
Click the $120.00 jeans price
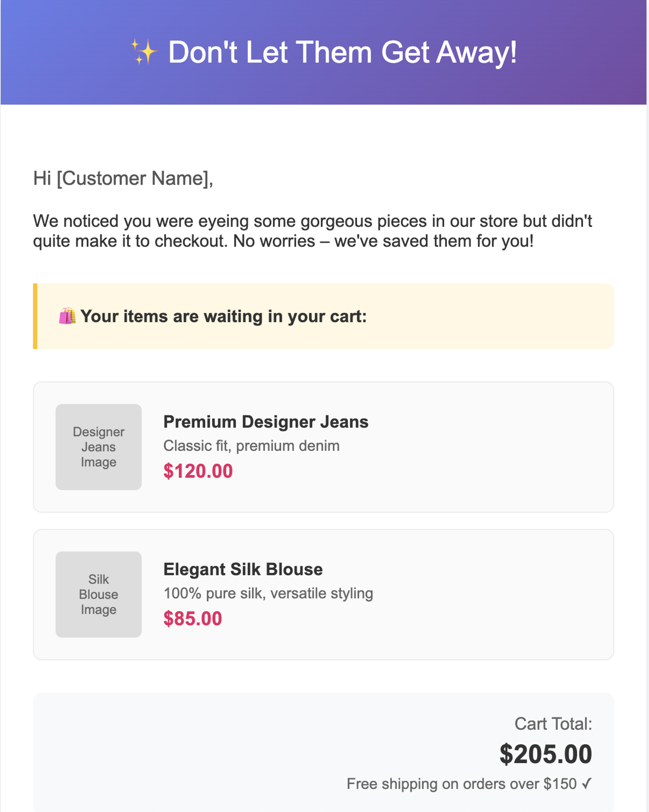[x=198, y=471]
